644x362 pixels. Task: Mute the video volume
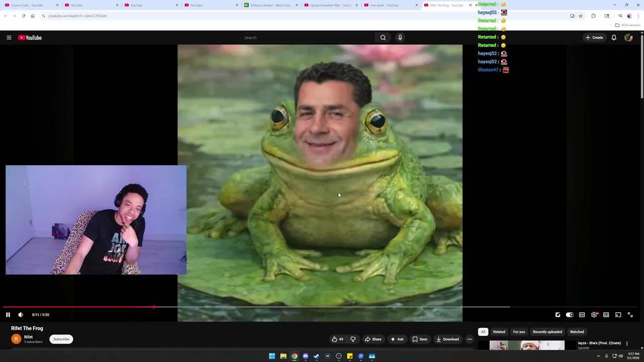click(x=21, y=315)
